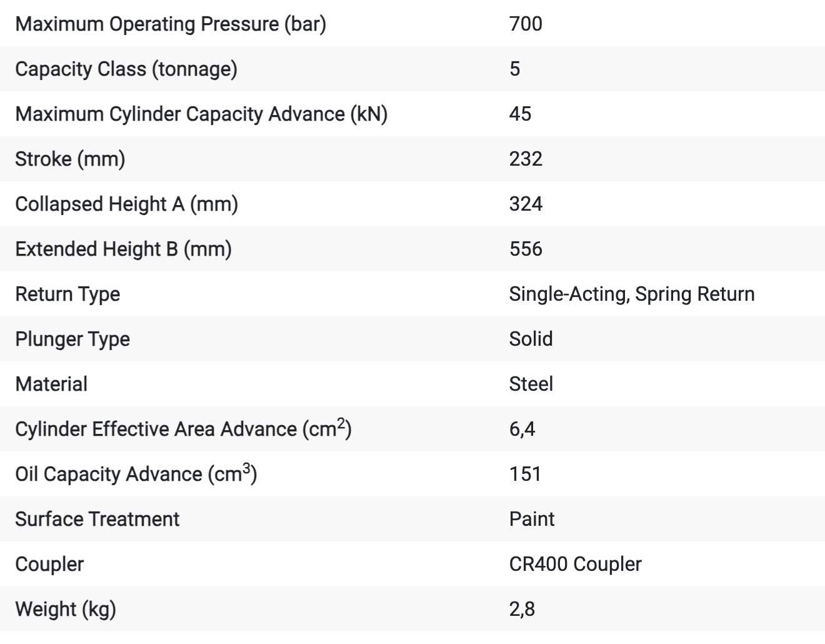
Task: Select the 556 extended height value
Action: (x=526, y=249)
